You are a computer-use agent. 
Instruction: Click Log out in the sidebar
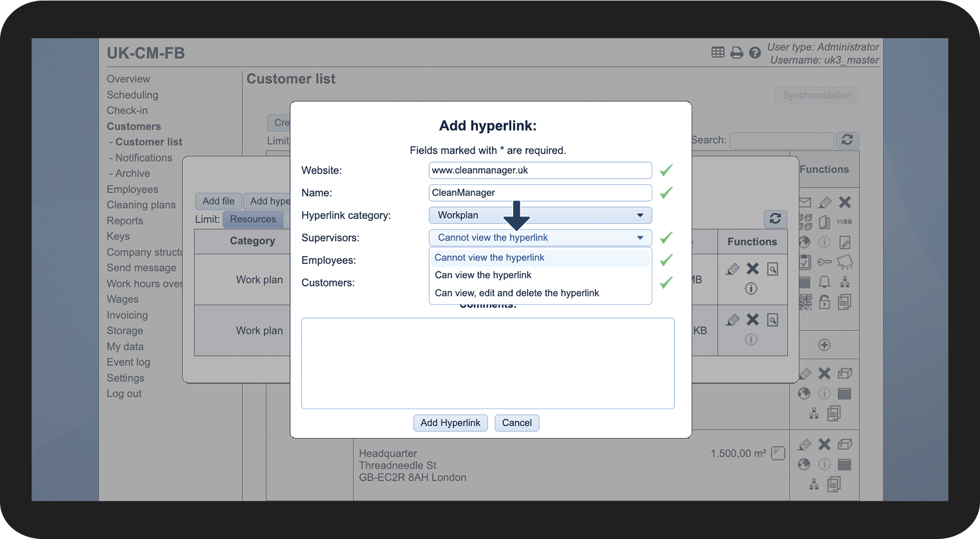[x=124, y=394]
